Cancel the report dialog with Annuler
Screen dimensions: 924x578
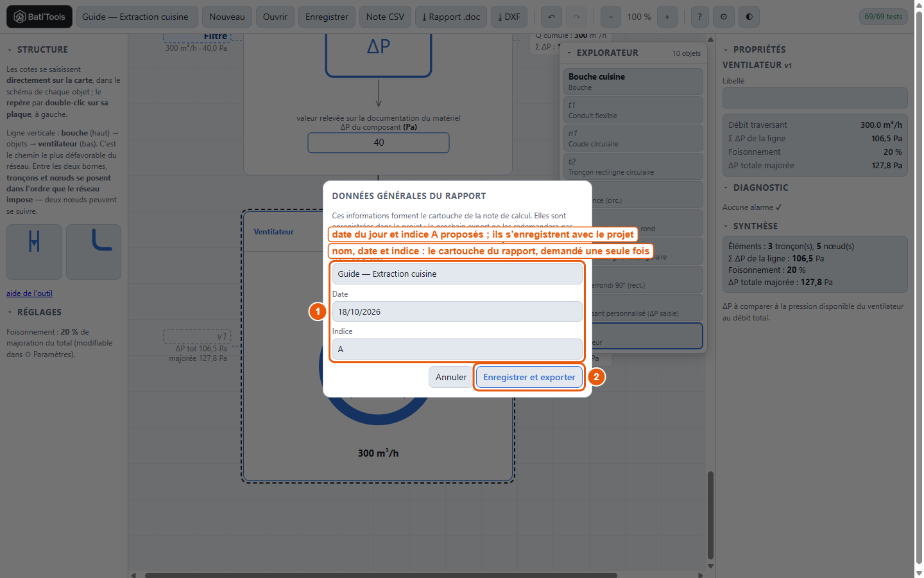click(451, 377)
